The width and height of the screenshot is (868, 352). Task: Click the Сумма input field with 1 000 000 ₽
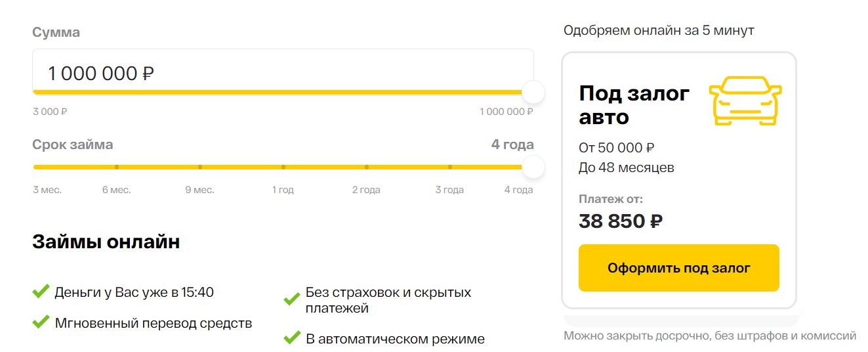[283, 73]
